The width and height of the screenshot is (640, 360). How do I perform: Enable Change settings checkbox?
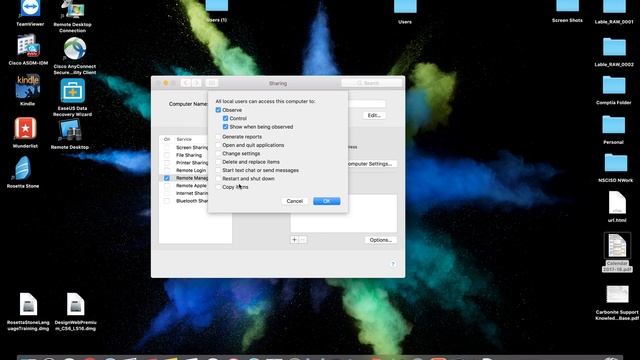click(x=218, y=153)
